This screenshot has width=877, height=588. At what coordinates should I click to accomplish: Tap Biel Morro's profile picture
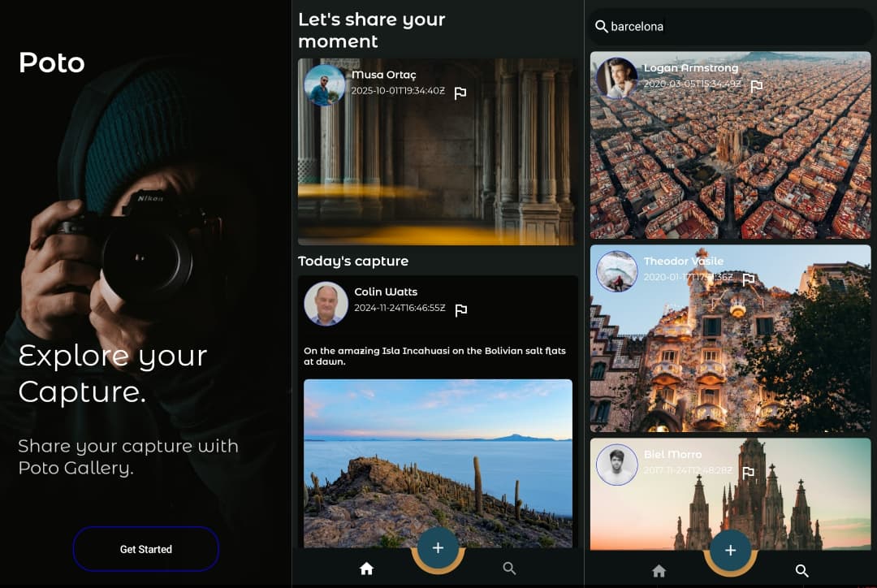coord(616,465)
